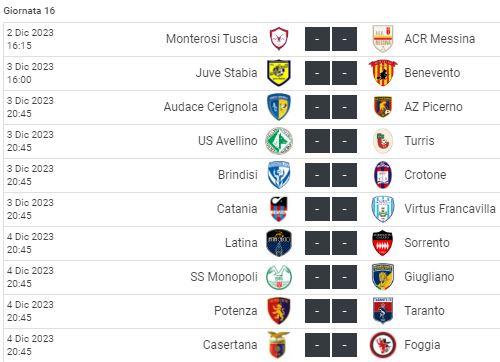Image resolution: width=500 pixels, height=362 pixels.
Task: Click the Casertana eagle crest
Action: click(279, 345)
